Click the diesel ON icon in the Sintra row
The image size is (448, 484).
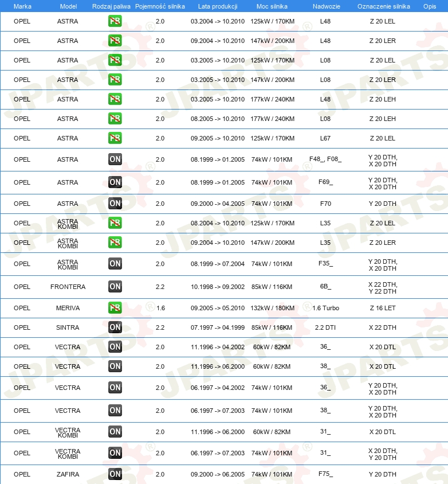coord(115,327)
